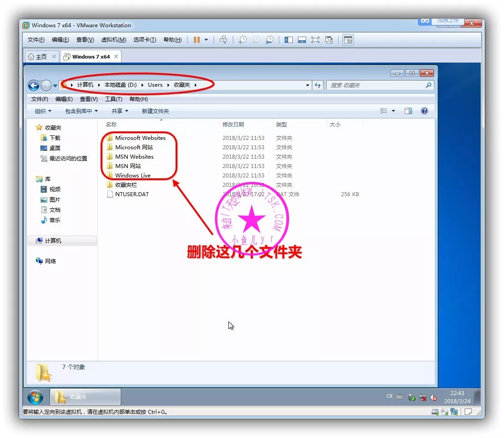Toggle the VMware library sidebar view
The image size is (504, 438).
289,40
